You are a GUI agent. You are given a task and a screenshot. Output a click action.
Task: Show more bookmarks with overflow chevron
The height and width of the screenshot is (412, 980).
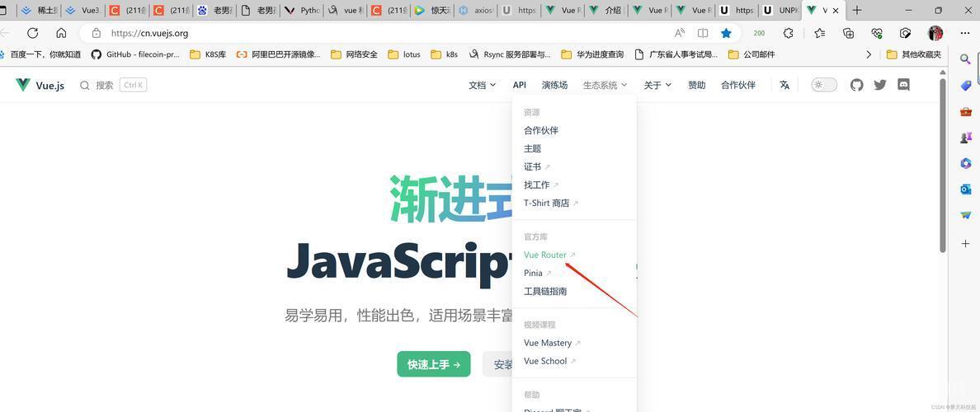[x=869, y=54]
